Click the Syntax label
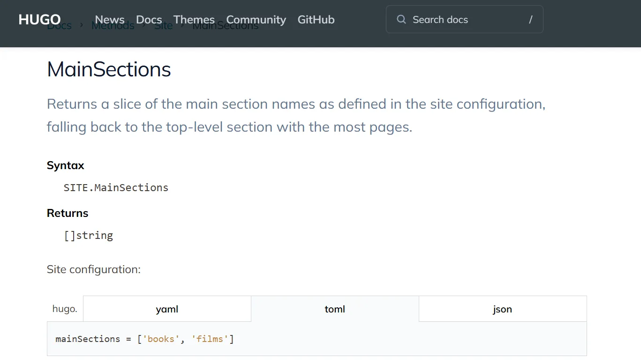Viewport: 641px width, 364px height. tap(66, 165)
